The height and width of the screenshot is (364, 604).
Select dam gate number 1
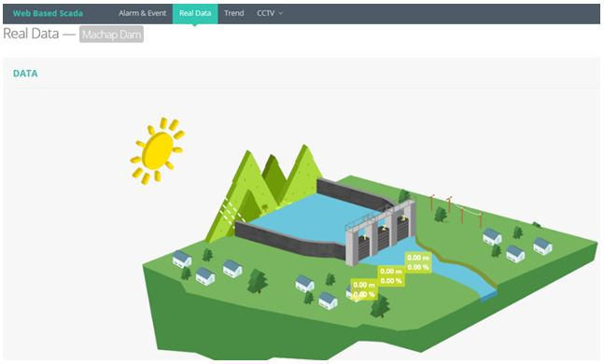coord(364,247)
